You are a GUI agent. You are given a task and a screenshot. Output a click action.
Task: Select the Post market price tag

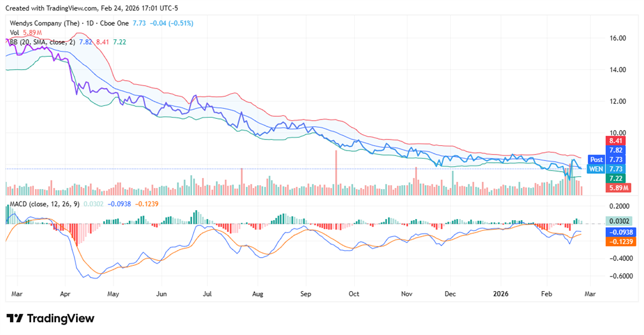[x=596, y=159]
